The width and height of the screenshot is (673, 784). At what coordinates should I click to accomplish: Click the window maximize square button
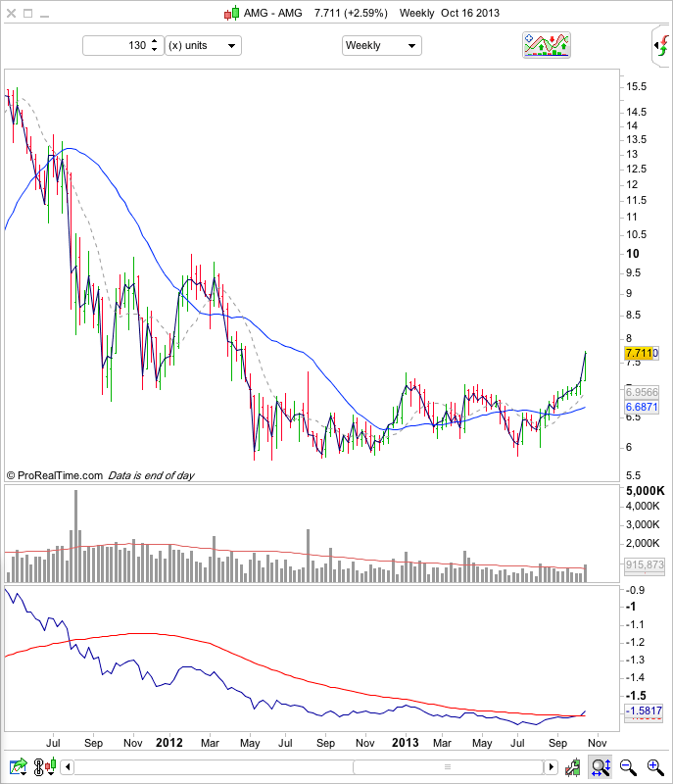[28, 14]
